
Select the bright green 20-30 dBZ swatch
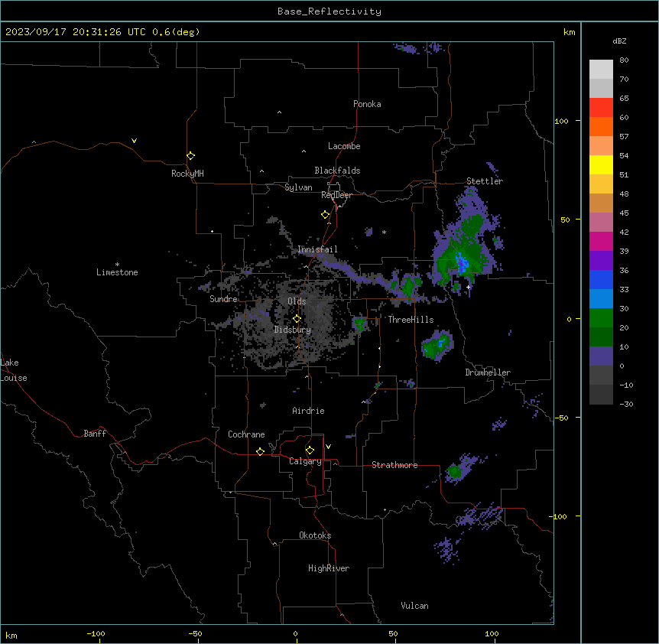tap(601, 318)
